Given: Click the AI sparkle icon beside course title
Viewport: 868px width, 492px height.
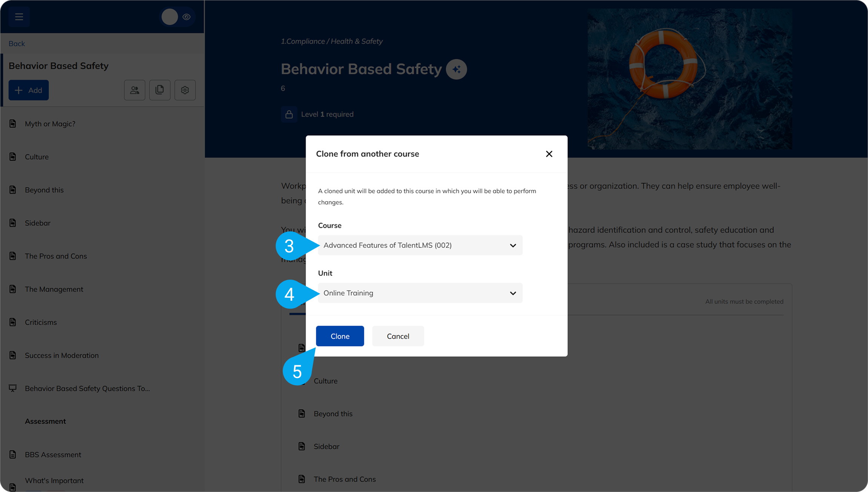Looking at the screenshot, I should tap(456, 69).
